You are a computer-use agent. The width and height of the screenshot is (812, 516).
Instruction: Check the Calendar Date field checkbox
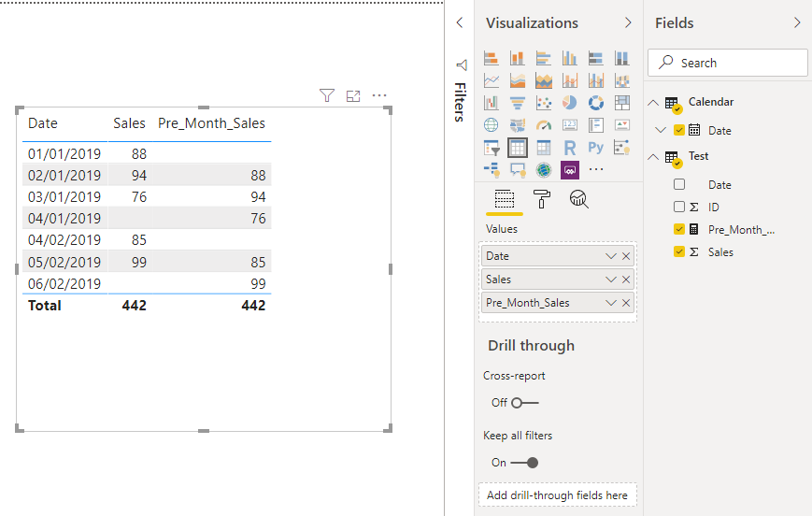(679, 130)
